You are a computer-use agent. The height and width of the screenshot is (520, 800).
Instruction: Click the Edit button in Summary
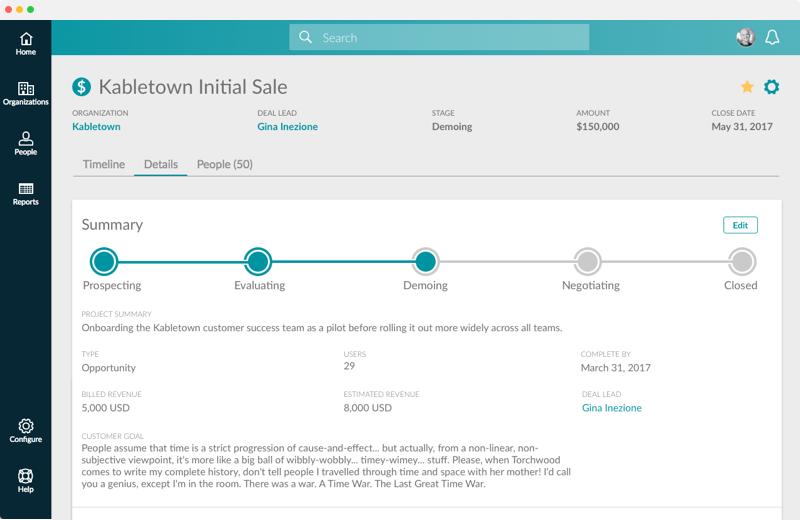[x=740, y=225]
